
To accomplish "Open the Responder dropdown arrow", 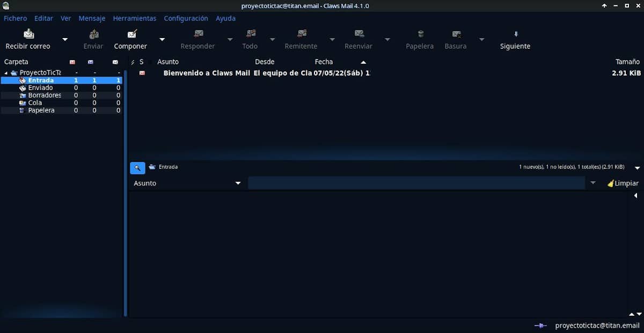I will tap(230, 39).
